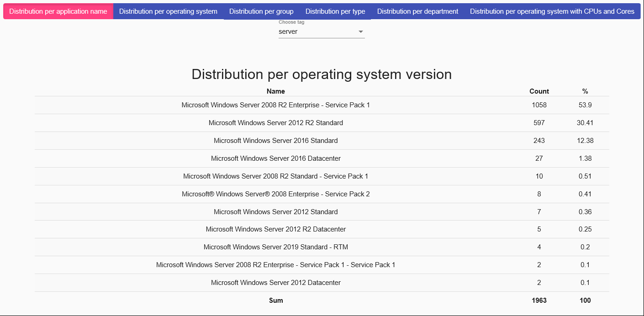This screenshot has width=644, height=316.
Task: Select Windows Server 2008 R2 Enterprise - Service Pack 1 row
Action: pos(275,105)
